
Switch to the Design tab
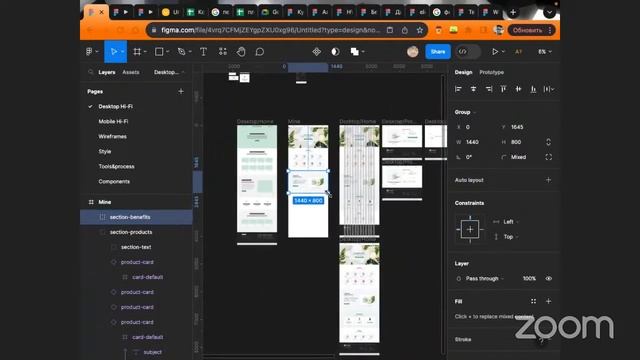463,72
